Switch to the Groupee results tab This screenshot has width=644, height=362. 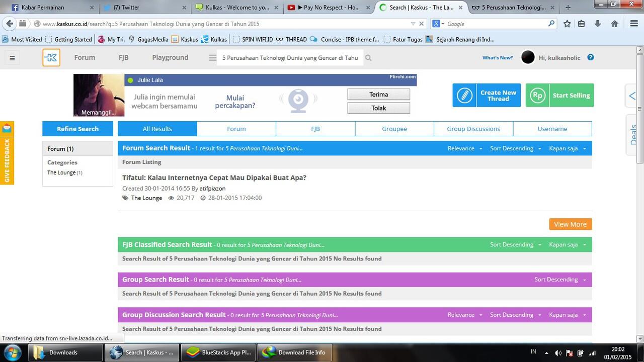coord(394,129)
